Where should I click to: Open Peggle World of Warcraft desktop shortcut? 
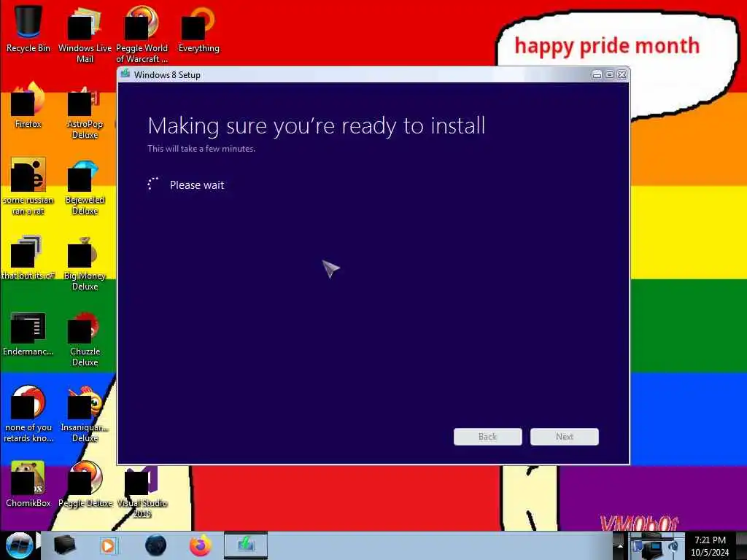click(x=142, y=34)
